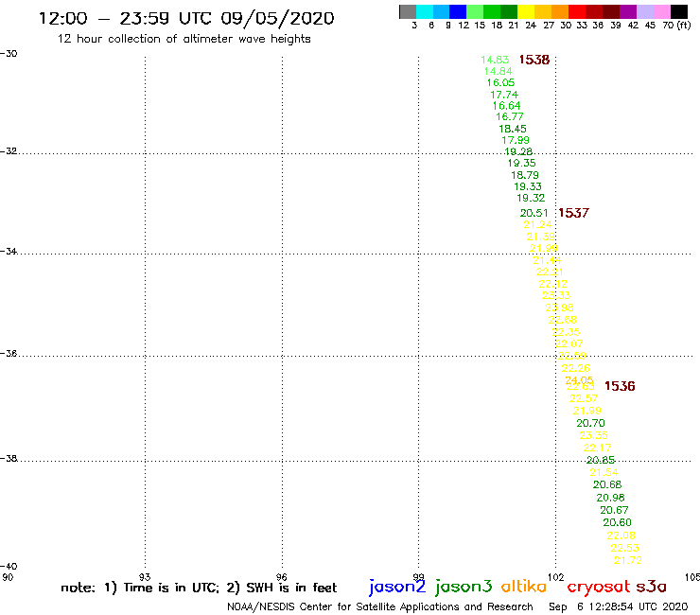The image size is (700, 615).
Task: Click the 22.08 wave height value
Action: (621, 536)
